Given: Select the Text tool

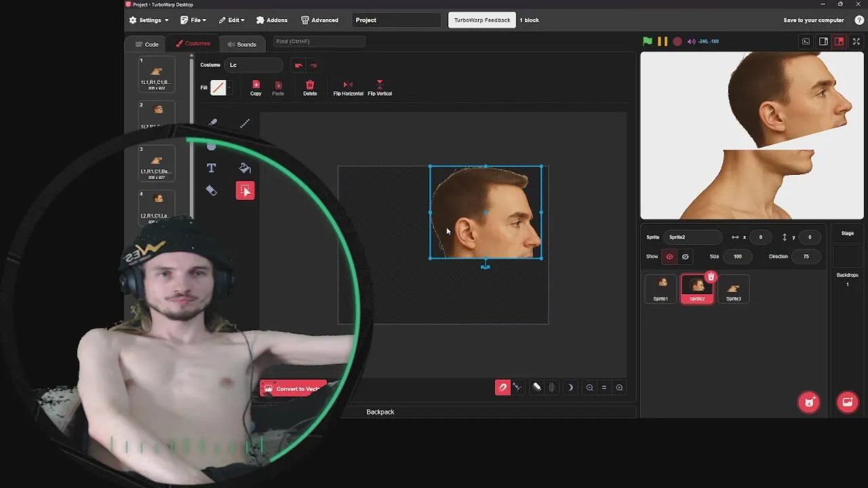Looking at the screenshot, I should [211, 168].
